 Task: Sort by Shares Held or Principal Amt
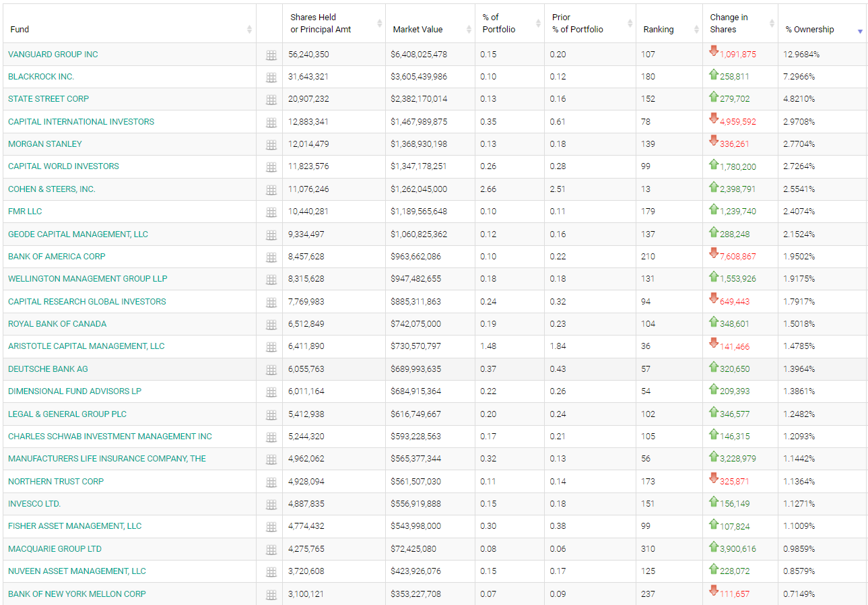[379, 24]
